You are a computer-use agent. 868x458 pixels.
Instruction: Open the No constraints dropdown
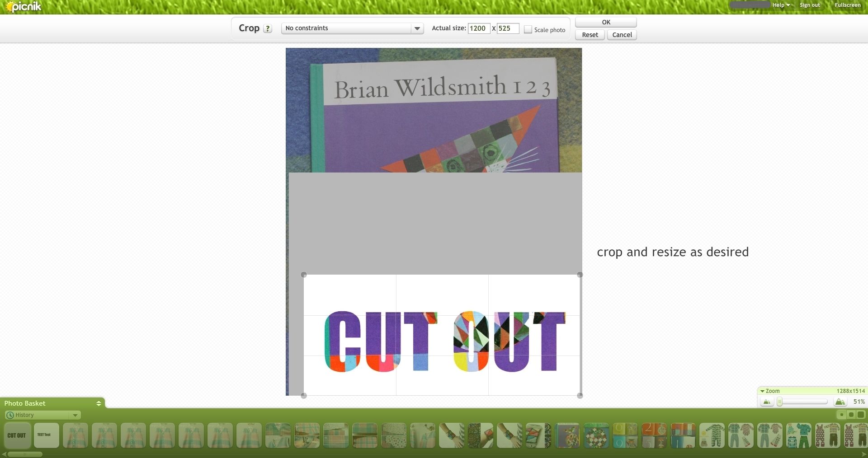pos(352,28)
